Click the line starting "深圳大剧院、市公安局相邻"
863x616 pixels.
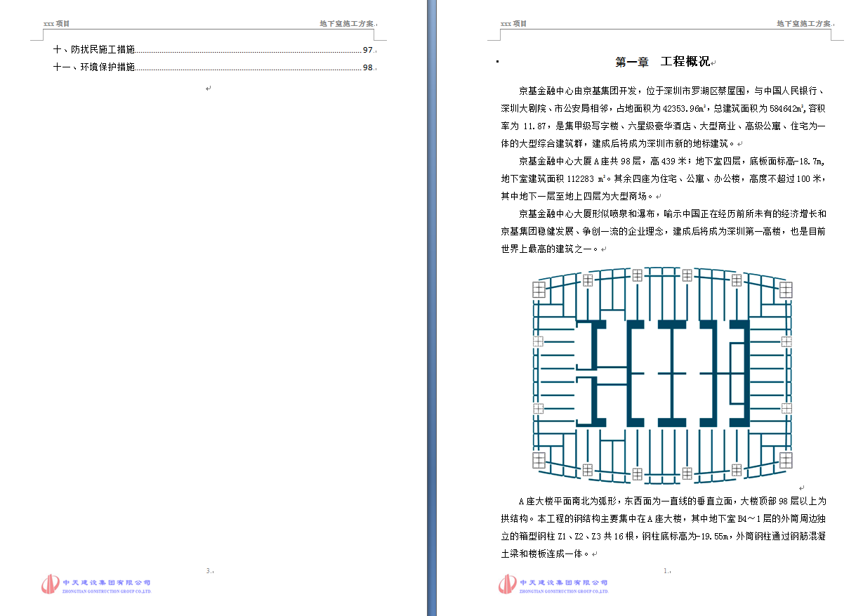point(663,108)
